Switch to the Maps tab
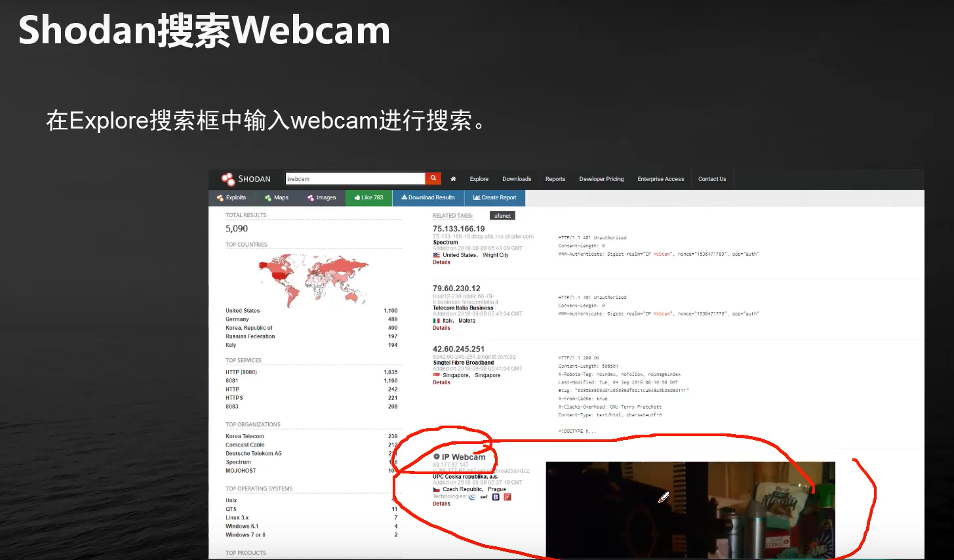954x560 pixels. 277,197
